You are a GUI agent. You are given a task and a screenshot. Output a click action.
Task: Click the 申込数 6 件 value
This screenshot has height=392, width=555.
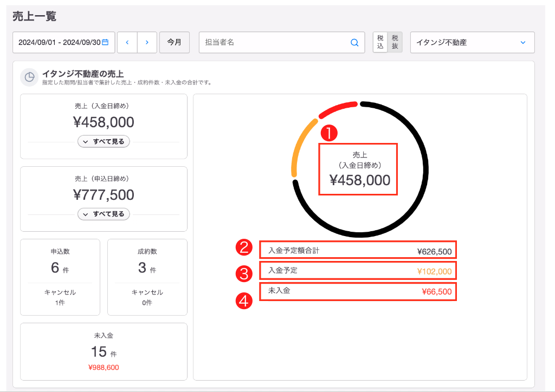click(60, 268)
